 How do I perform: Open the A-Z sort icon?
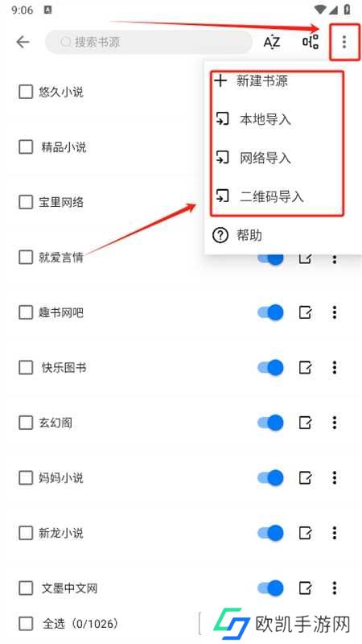pyautogui.click(x=271, y=42)
